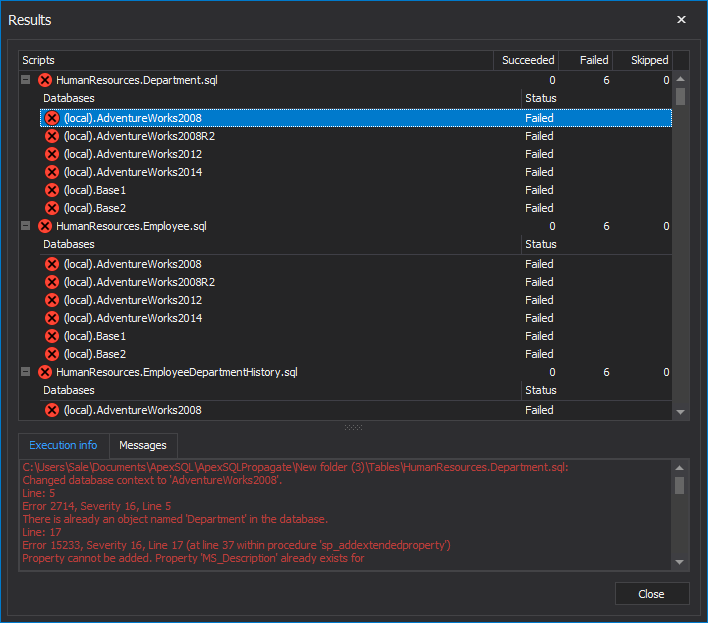Click scroll up arrow of scripts list

(680, 79)
